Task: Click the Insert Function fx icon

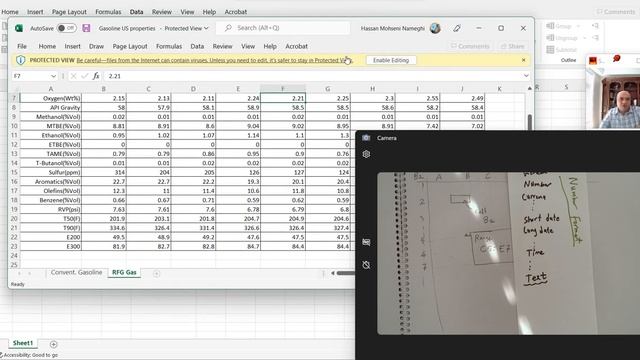Action: coord(96,76)
